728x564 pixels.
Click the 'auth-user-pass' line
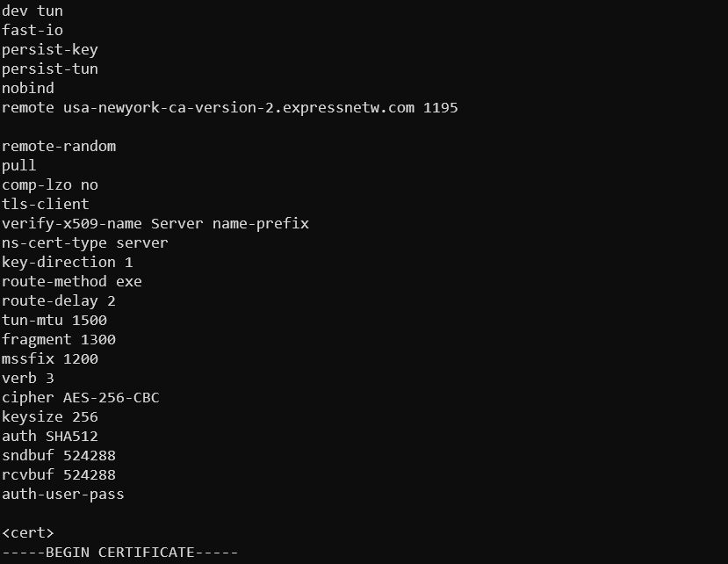point(63,495)
